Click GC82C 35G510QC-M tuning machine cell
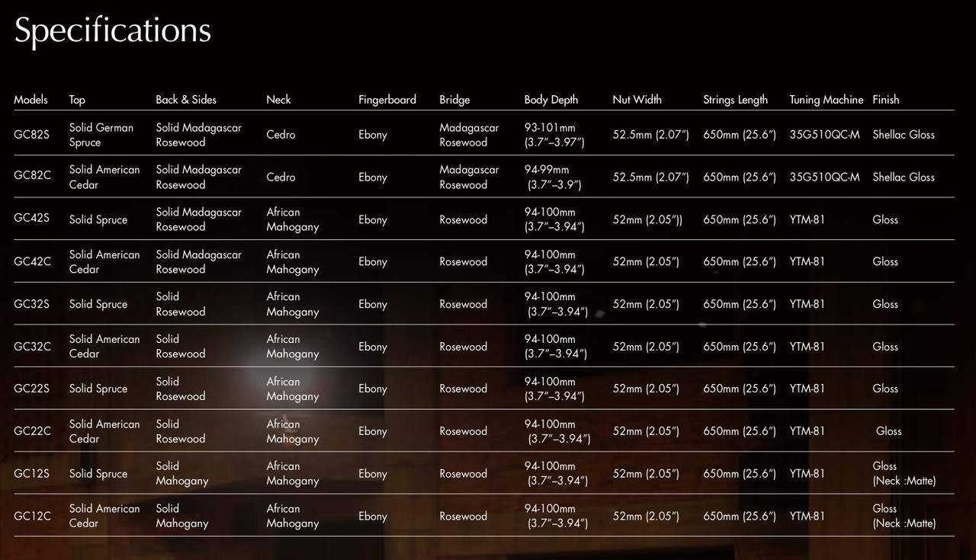 click(x=824, y=178)
